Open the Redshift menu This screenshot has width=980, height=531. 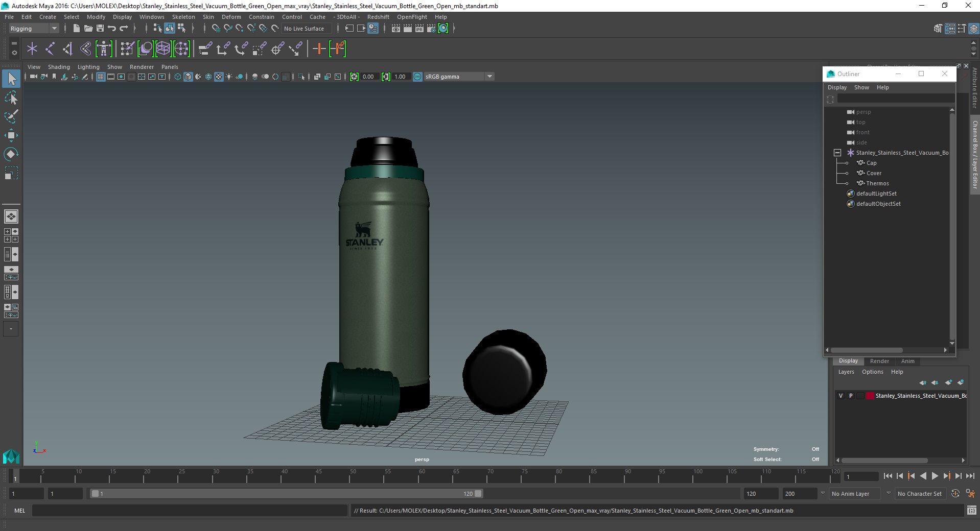[378, 17]
